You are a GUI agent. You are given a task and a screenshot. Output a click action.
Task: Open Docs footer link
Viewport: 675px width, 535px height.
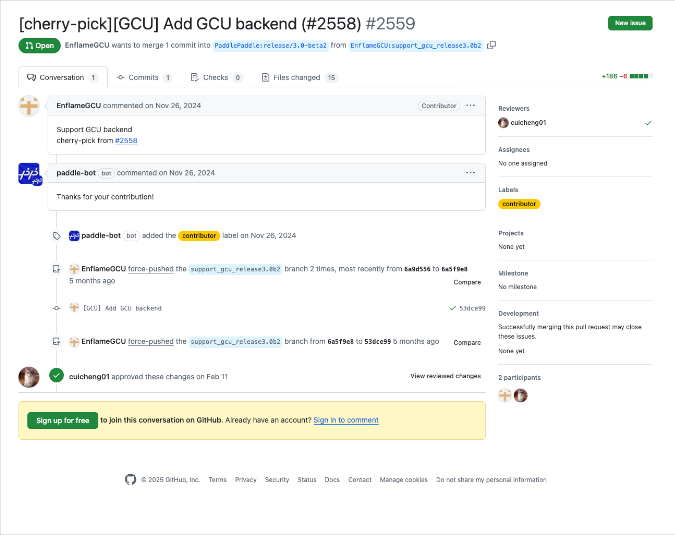pyautogui.click(x=332, y=480)
